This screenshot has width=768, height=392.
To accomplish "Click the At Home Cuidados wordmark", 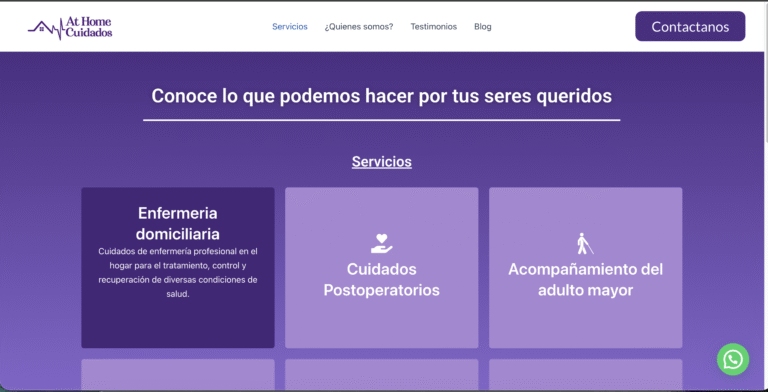I will coord(89,27).
